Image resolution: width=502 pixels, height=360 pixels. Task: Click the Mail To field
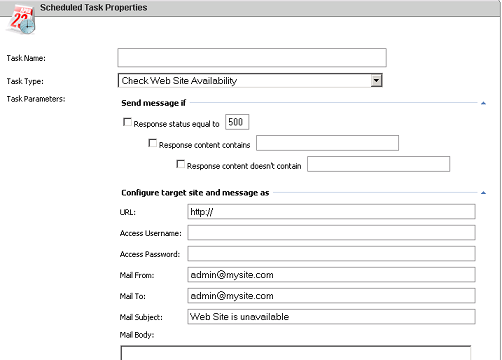point(331,296)
